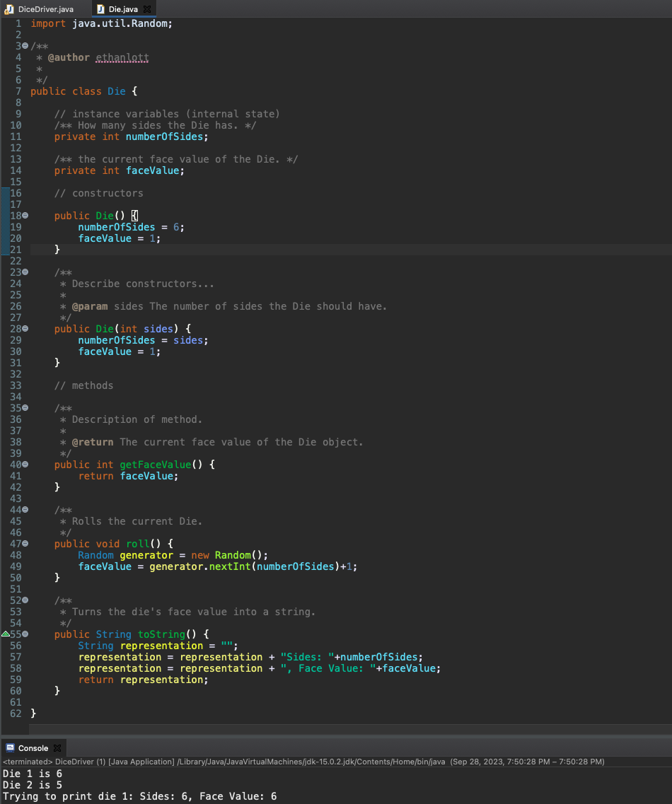The height and width of the screenshot is (804, 672).
Task: Click line number 49 in the gutter
Action: click(16, 566)
